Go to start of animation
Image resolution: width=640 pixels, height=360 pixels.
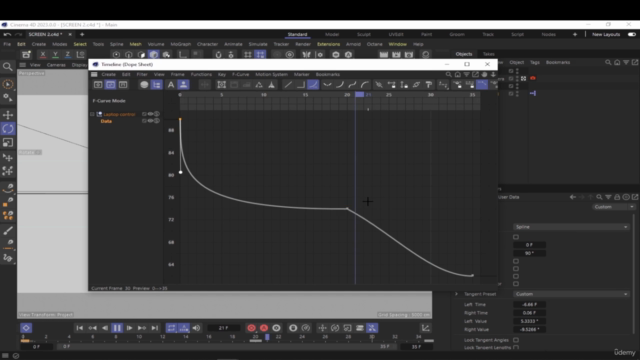[x=80, y=328]
